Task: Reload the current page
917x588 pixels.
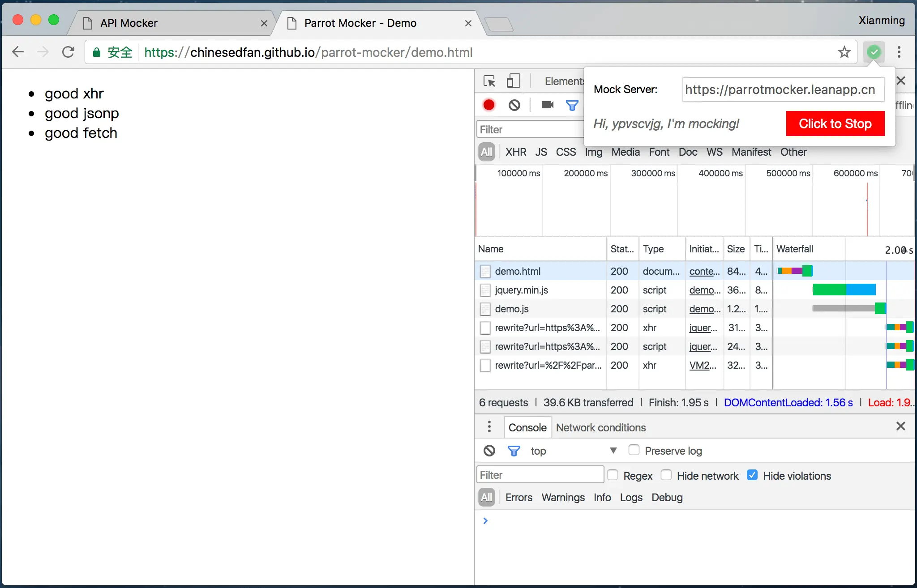Action: click(x=68, y=52)
